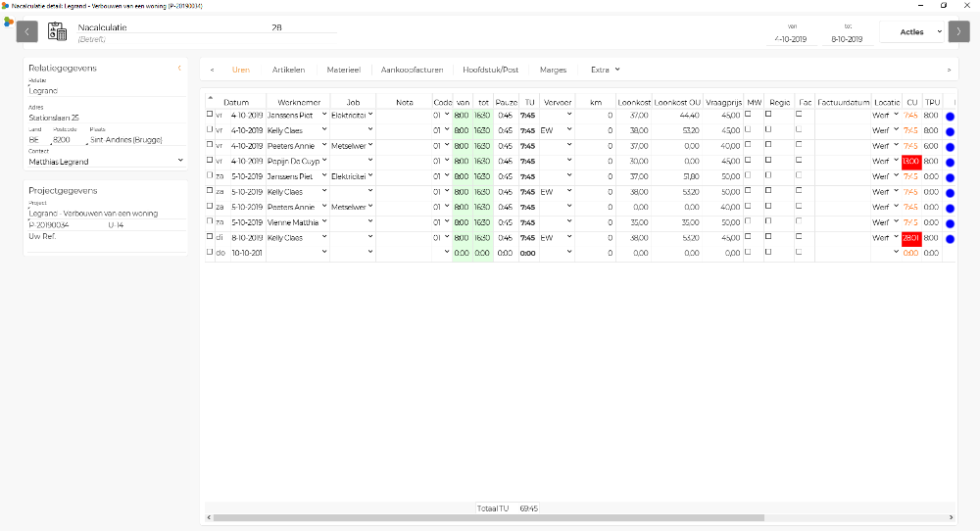Check the Regie box in the Pepijn De Cuyp row
Screen dimensions: 980x531
[768, 161]
